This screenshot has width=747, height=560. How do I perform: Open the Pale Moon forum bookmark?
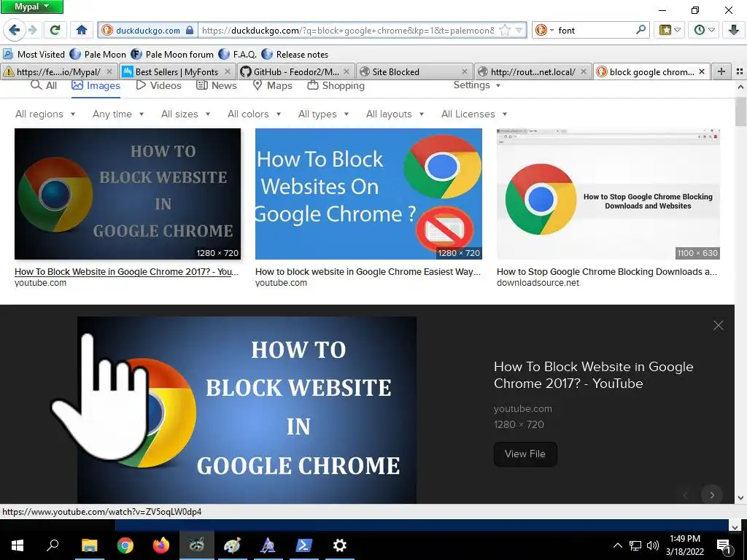point(172,54)
